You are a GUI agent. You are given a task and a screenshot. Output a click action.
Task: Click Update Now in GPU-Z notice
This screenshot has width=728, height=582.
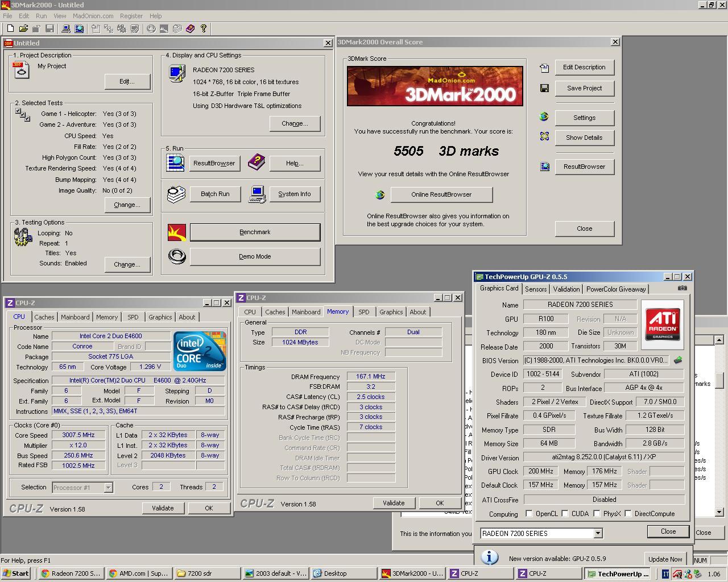(665, 559)
